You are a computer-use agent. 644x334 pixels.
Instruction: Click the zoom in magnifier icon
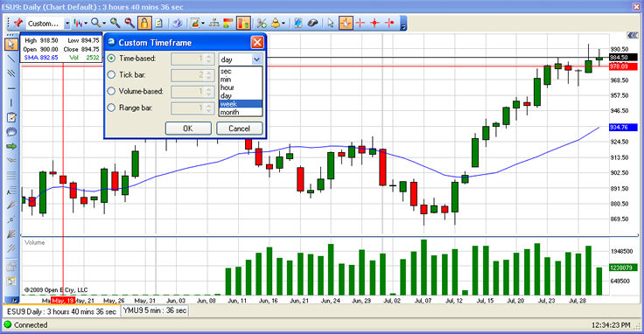pyautogui.click(x=115, y=23)
